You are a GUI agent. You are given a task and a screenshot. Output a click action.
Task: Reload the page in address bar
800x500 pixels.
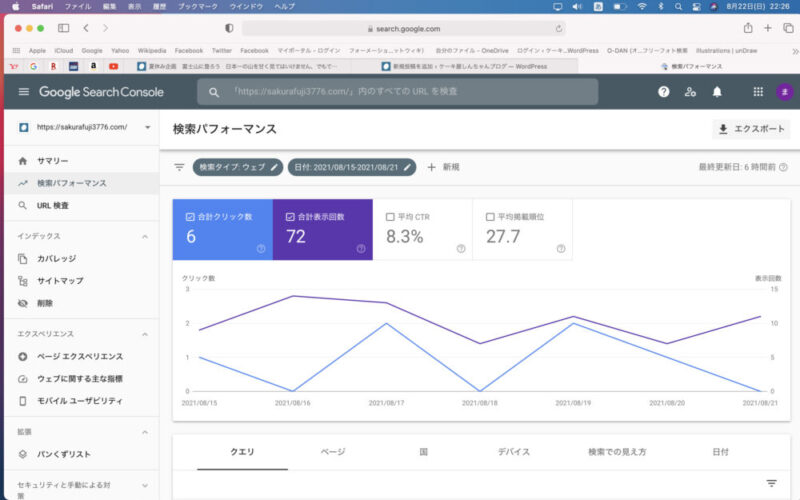559,29
